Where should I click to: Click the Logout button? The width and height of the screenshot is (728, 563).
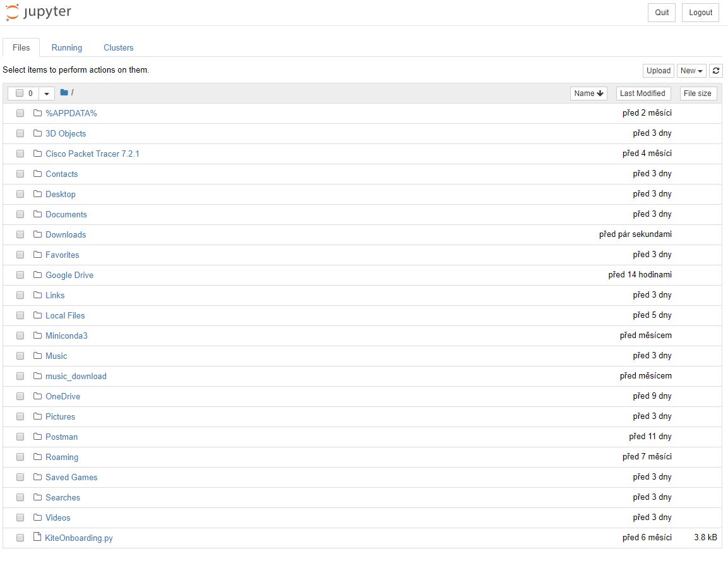point(700,13)
